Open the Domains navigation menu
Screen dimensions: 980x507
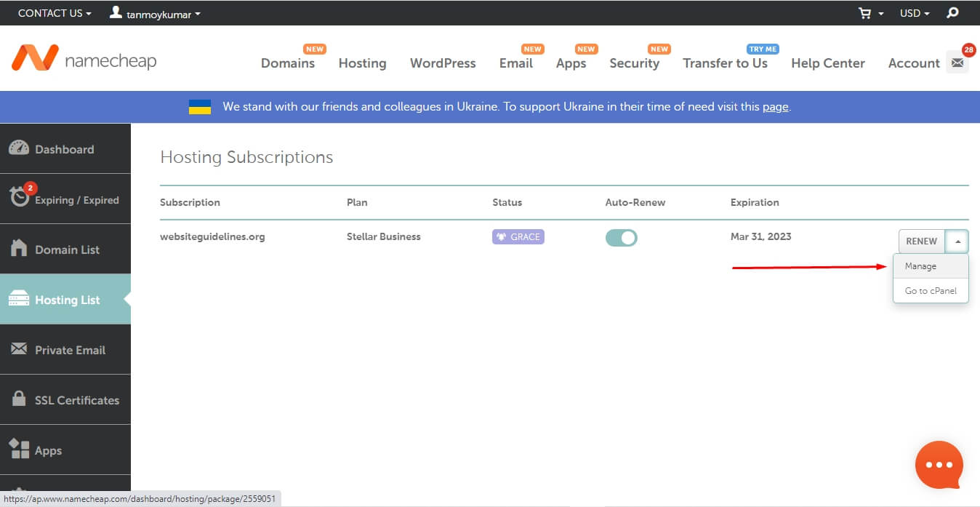pos(288,63)
